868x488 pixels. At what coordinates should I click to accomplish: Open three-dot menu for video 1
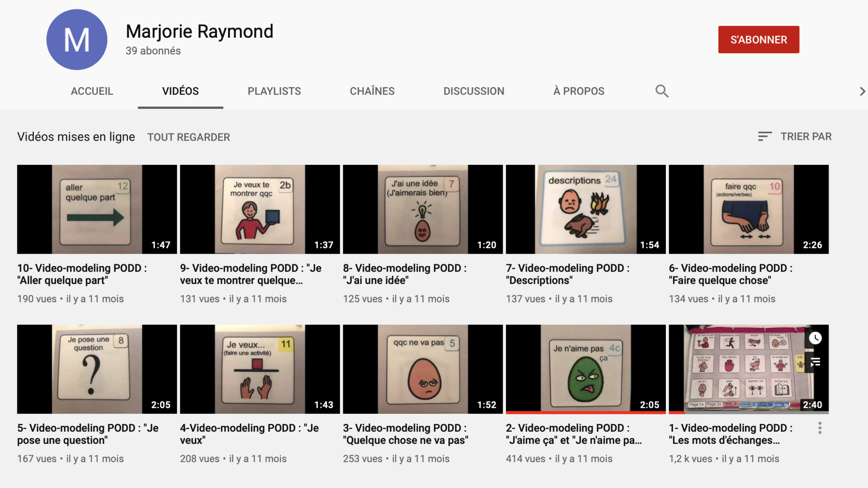coord(820,428)
